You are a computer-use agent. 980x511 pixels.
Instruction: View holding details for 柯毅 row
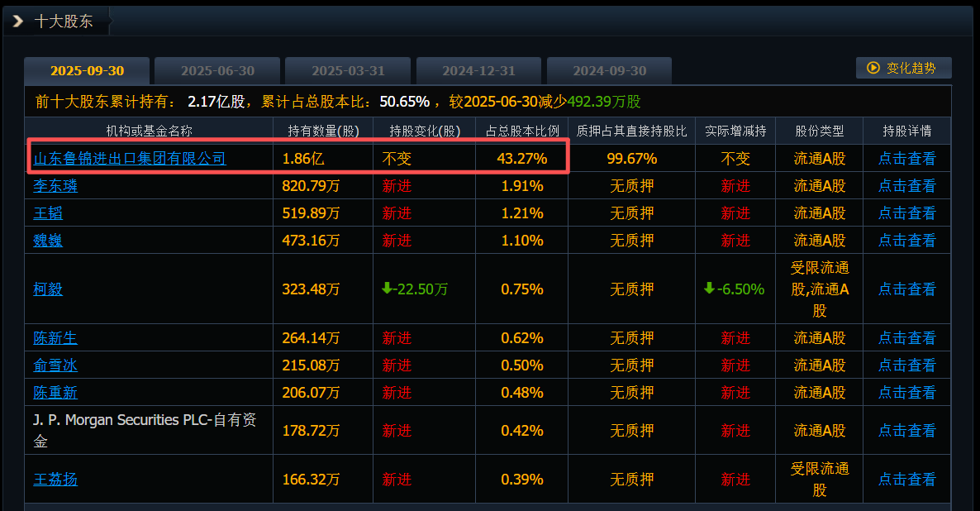point(906,289)
